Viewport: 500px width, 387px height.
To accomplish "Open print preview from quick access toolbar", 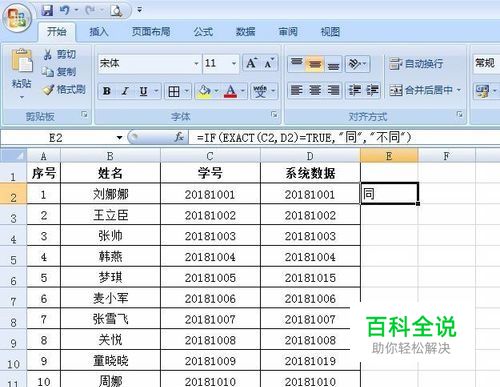I will point(116,11).
